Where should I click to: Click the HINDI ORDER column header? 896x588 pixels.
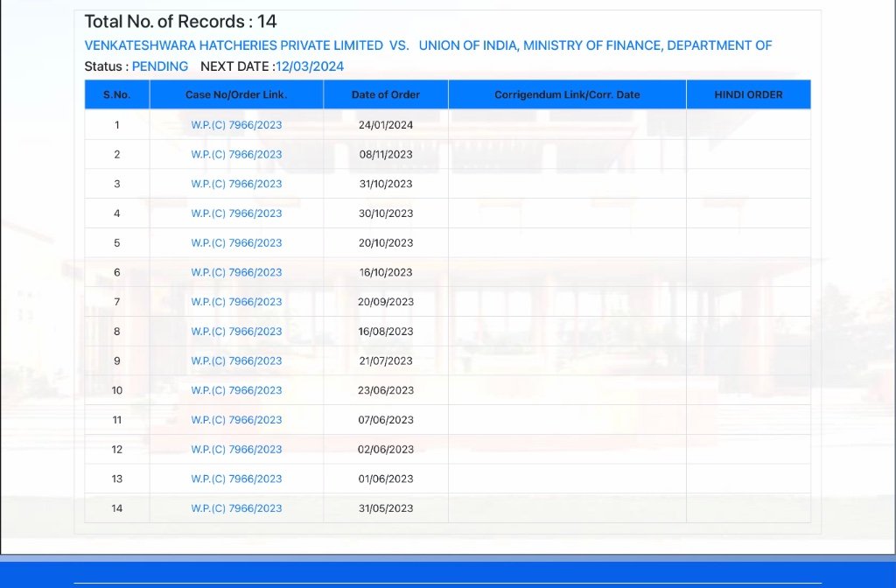click(748, 94)
